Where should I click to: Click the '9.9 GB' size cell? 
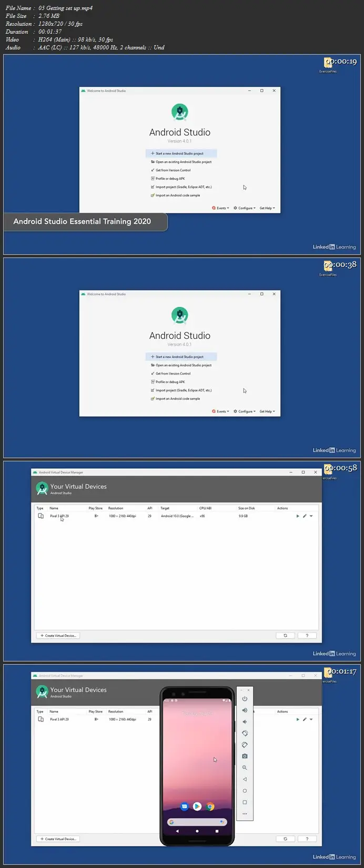tap(243, 516)
